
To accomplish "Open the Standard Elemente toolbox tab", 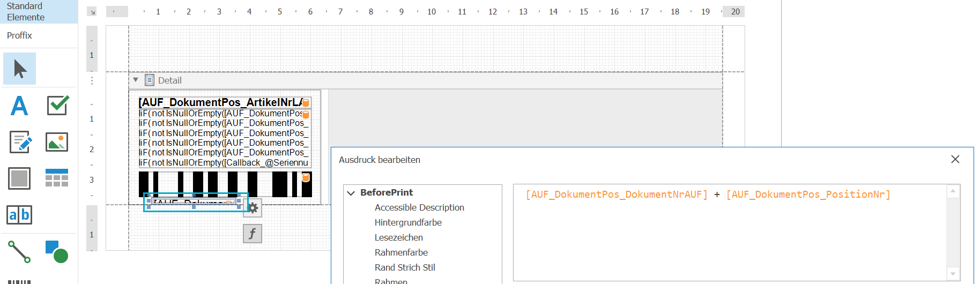I will click(39, 12).
